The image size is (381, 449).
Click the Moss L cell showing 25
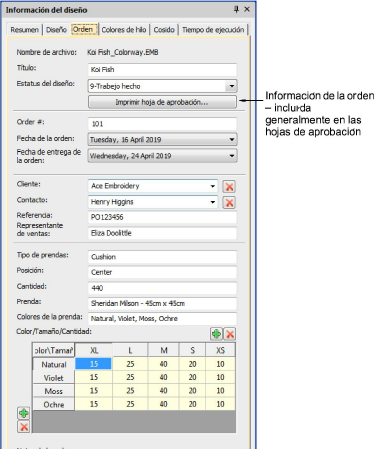[x=130, y=391]
